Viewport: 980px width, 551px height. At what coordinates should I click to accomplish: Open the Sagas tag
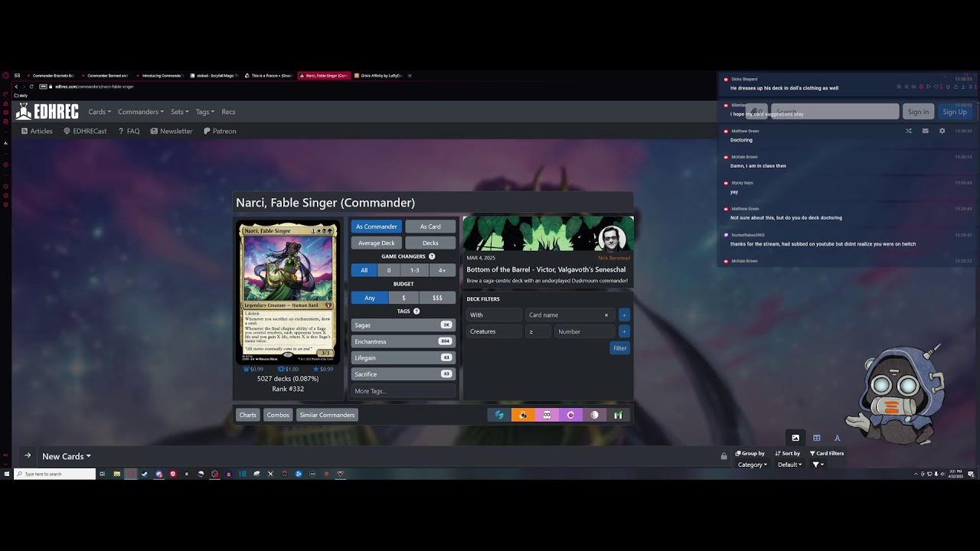[403, 325]
